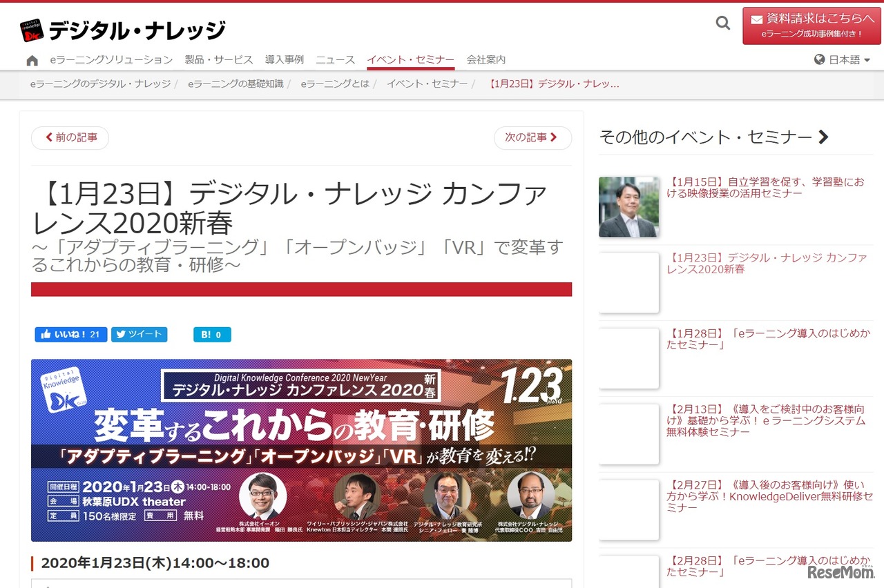This screenshot has height=588, width=884.
Task: Open the search by clicking the magnifying glass
Action: [722, 23]
